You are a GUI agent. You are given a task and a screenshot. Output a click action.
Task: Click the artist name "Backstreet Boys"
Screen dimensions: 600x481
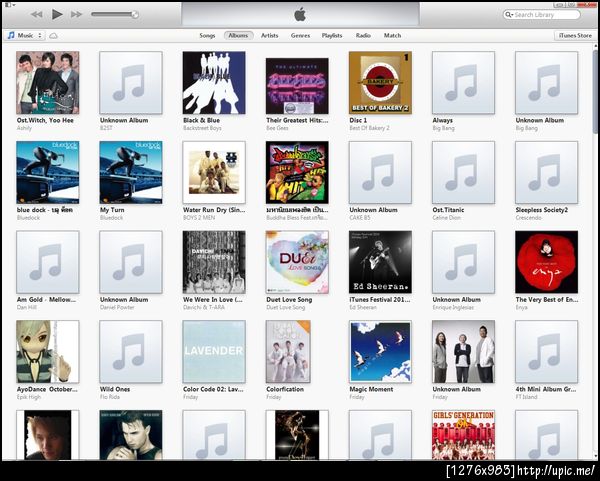coord(202,128)
